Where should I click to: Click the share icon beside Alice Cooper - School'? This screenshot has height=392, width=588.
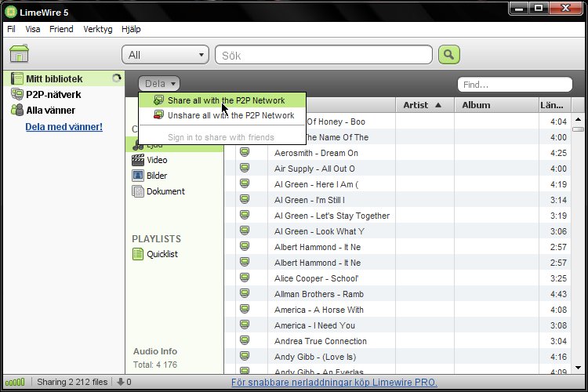click(245, 278)
